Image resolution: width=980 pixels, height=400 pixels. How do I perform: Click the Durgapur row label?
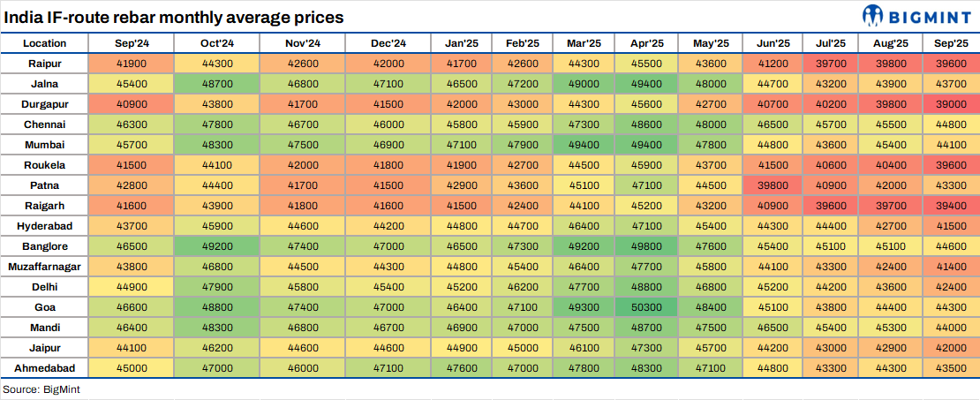coord(44,104)
